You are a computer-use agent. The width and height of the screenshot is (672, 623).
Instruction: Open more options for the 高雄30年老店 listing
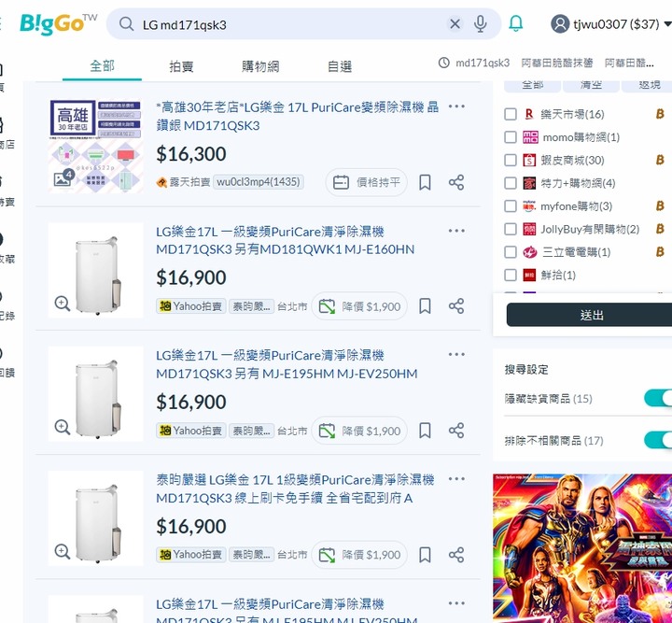(x=456, y=106)
